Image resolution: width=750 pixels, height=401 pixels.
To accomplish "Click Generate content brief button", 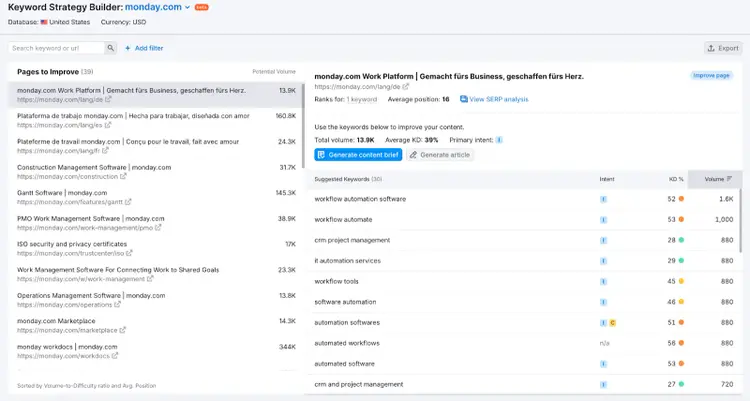I will pos(358,155).
